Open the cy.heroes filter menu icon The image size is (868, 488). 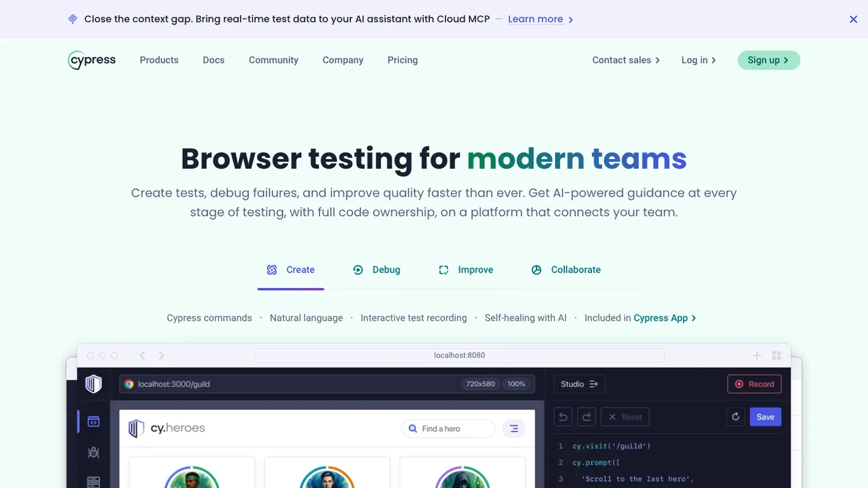coord(513,428)
